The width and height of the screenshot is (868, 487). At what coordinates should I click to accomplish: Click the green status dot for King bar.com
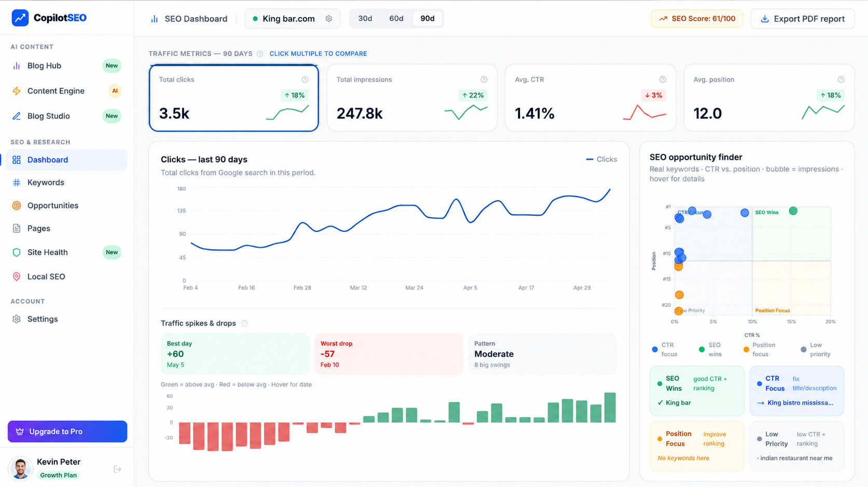coord(255,19)
